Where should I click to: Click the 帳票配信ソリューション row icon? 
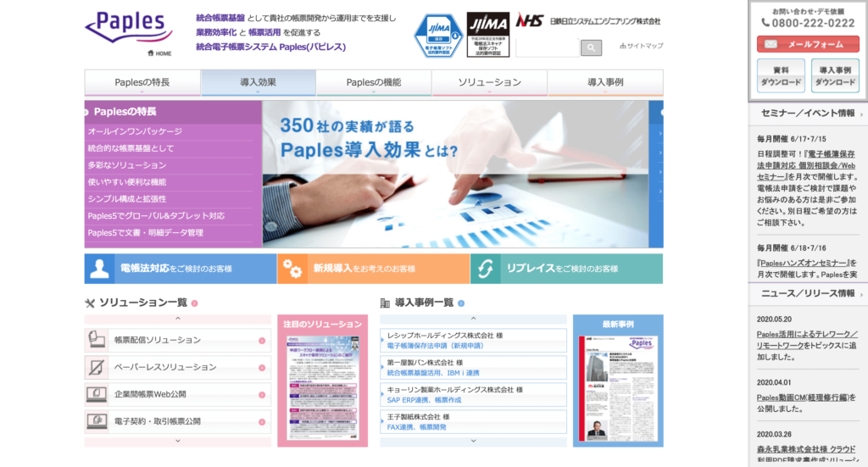(x=97, y=339)
